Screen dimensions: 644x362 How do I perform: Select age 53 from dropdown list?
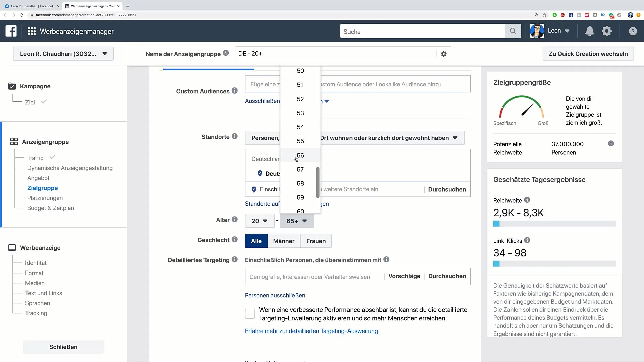(x=300, y=113)
